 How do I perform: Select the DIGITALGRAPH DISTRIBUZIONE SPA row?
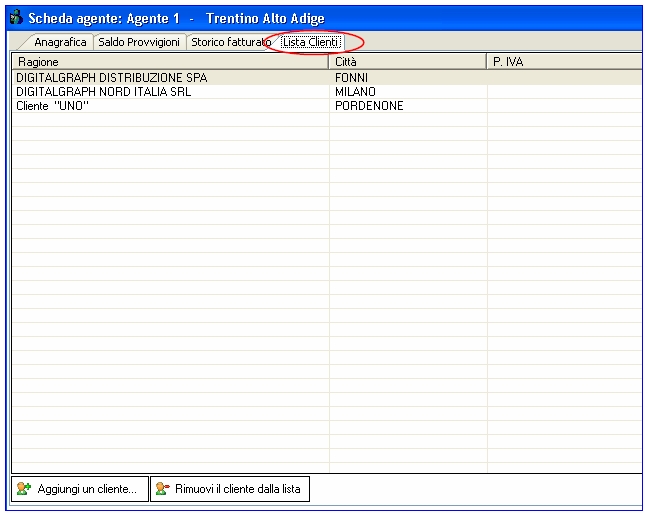tap(327, 78)
